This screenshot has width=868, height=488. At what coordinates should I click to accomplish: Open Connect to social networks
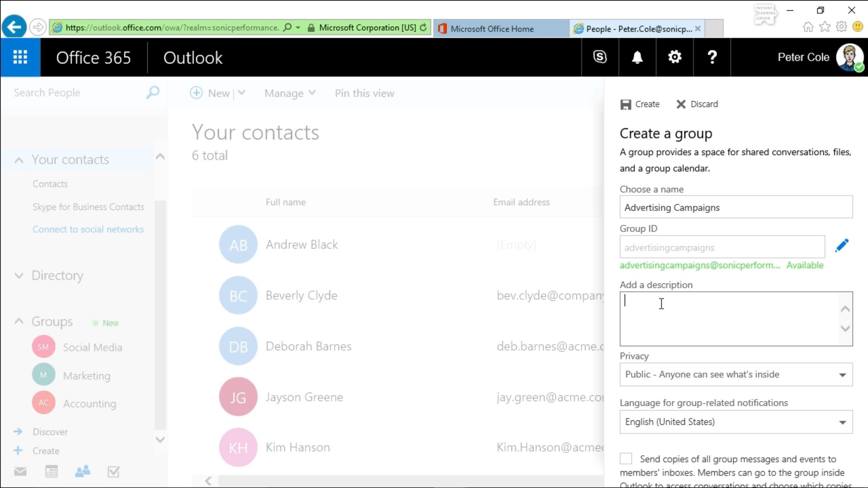tap(88, 229)
